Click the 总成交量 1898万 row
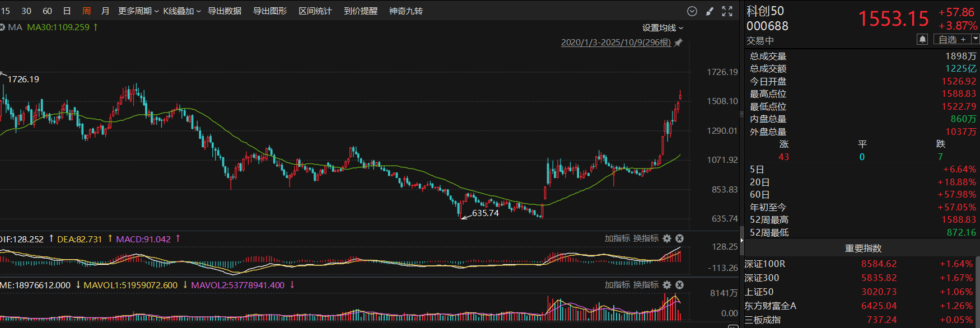980x328 pixels. [863, 56]
